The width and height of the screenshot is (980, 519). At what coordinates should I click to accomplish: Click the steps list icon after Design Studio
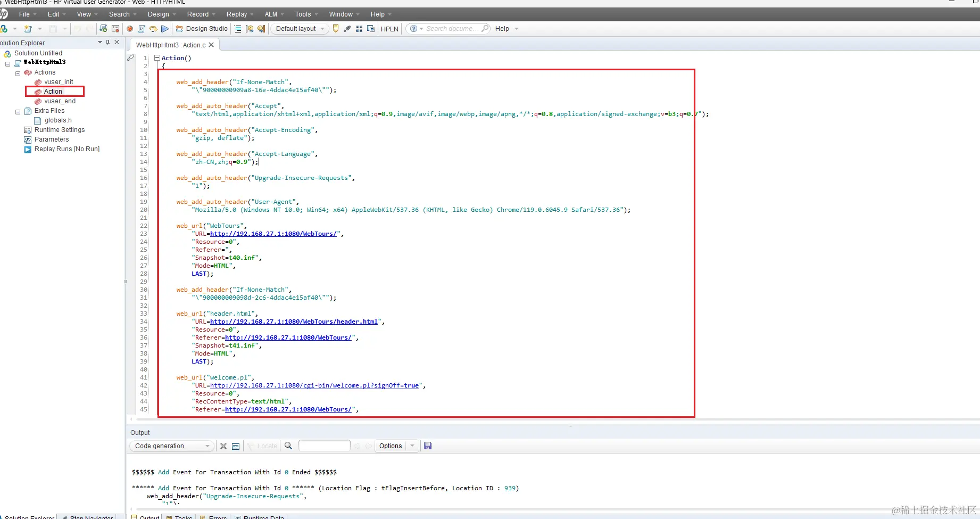pos(238,29)
